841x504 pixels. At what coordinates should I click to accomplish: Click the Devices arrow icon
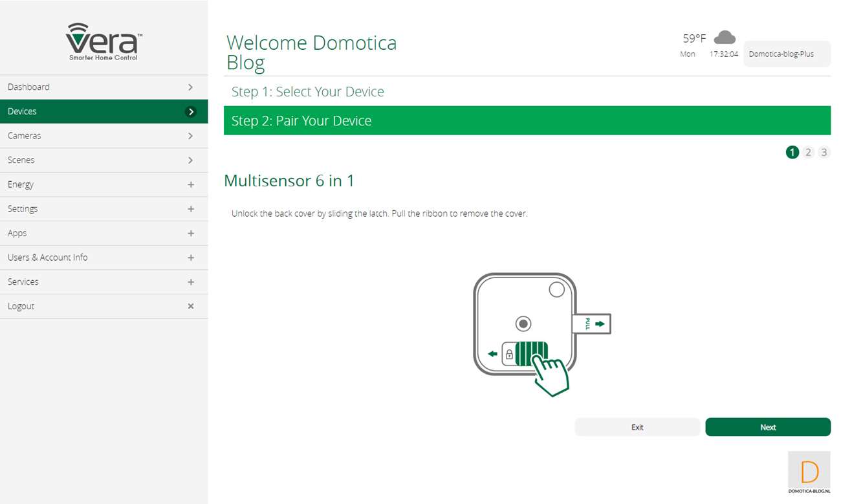pos(191,112)
